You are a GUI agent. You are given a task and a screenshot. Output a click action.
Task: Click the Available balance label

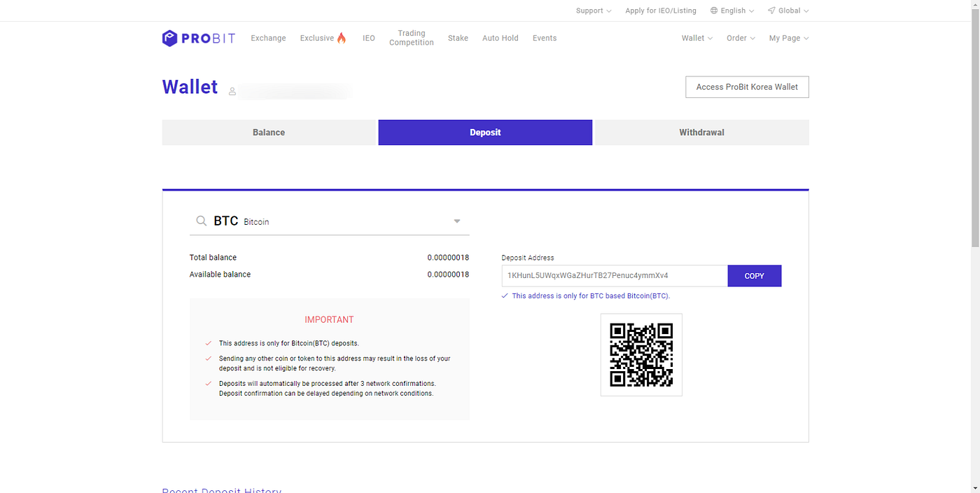point(220,275)
